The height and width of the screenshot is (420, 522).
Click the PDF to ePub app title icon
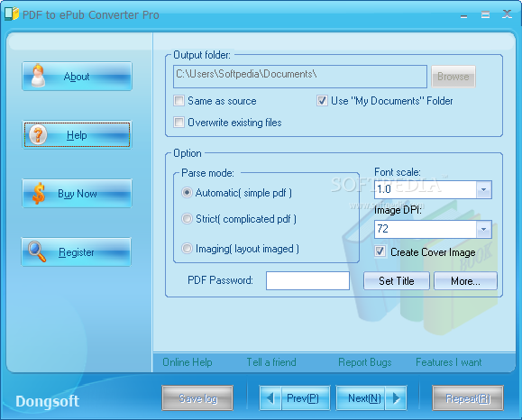(x=12, y=14)
